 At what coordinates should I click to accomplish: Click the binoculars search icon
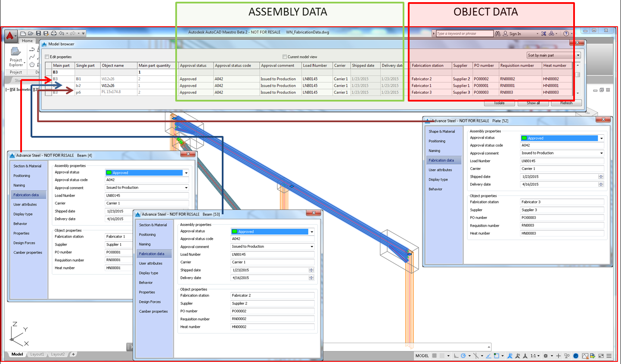tap(498, 34)
